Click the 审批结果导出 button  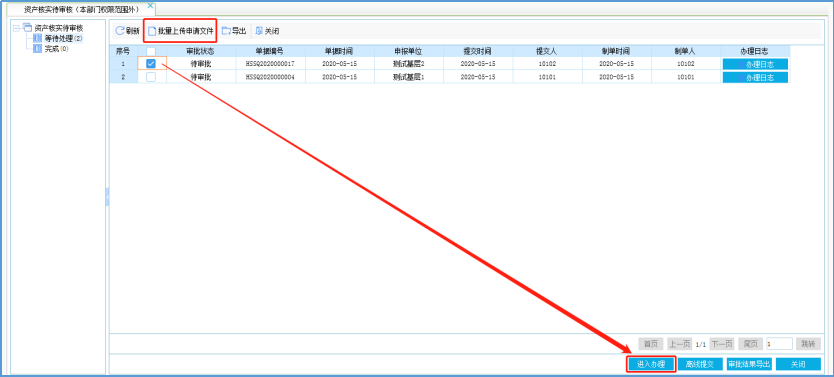749,364
